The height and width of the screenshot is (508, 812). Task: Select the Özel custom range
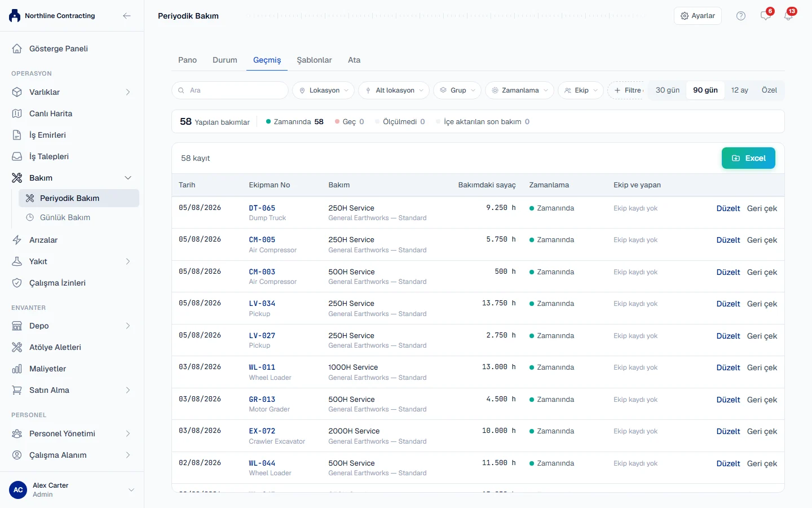point(769,90)
